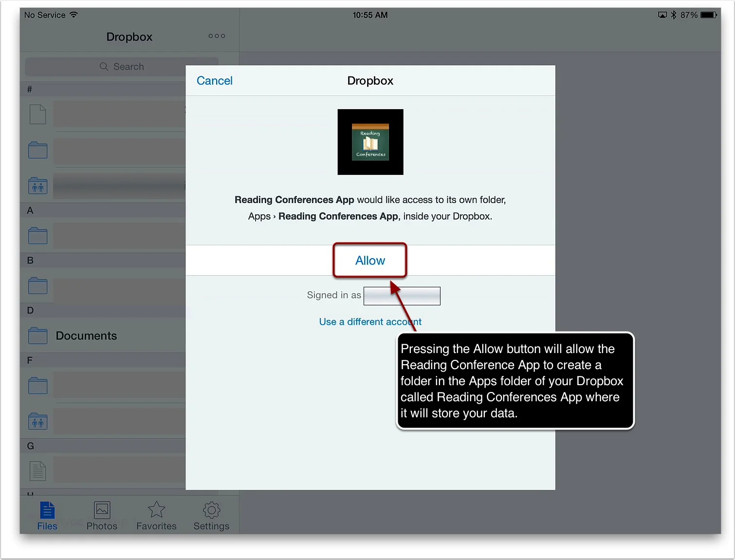
Task: Open the shared folder icon under #
Action: pyautogui.click(x=37, y=186)
